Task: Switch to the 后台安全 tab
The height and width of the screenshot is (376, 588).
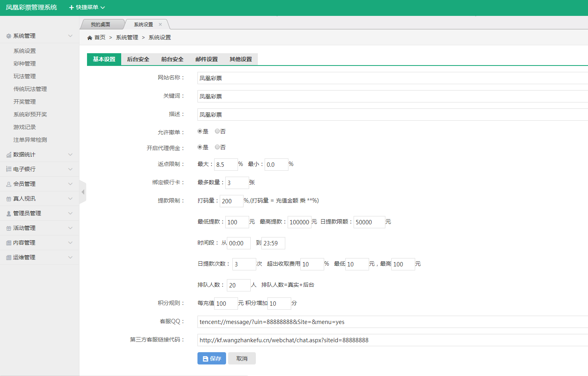Action: click(138, 59)
